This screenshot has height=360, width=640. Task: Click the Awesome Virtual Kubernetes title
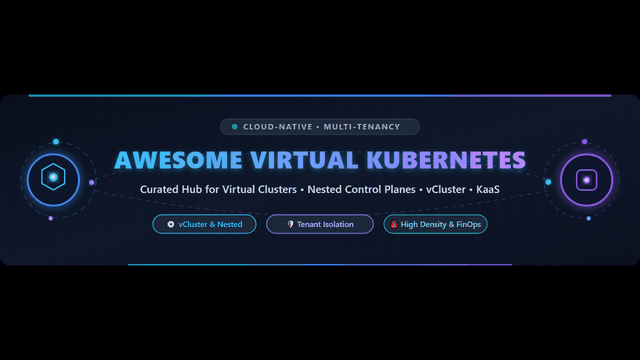[x=320, y=160]
